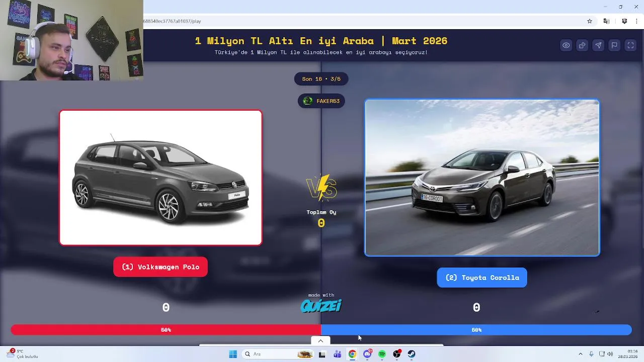Click the microphone tray icon

click(591, 354)
